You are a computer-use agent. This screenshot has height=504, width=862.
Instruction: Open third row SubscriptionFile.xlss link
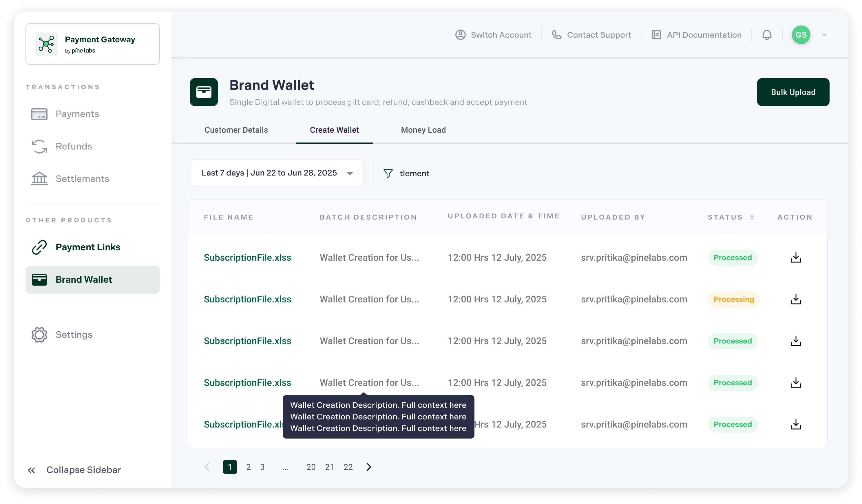[247, 341]
